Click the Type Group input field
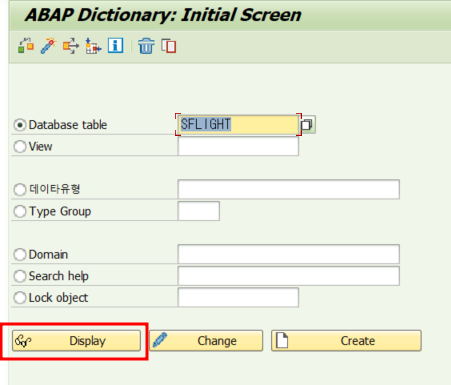Viewport: 451px width, 385px height. tap(199, 211)
